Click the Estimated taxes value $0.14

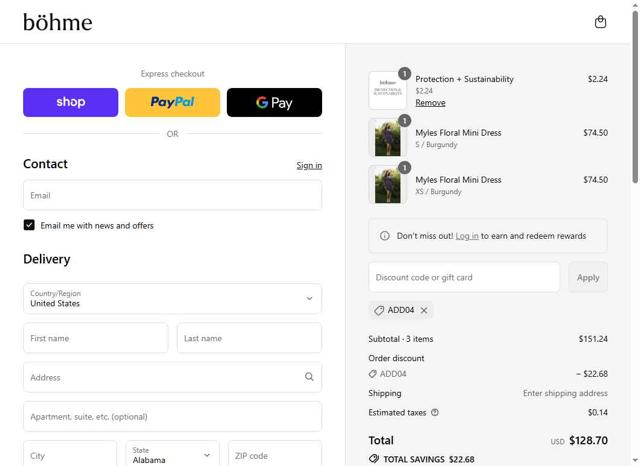coord(598,413)
